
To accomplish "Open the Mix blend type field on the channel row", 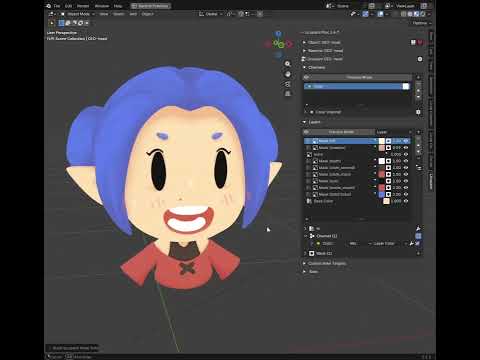I will coord(357,244).
